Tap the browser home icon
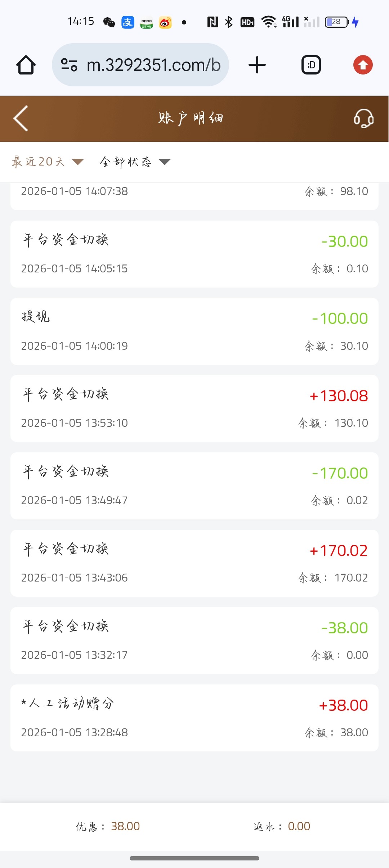The height and width of the screenshot is (868, 389). (x=26, y=65)
